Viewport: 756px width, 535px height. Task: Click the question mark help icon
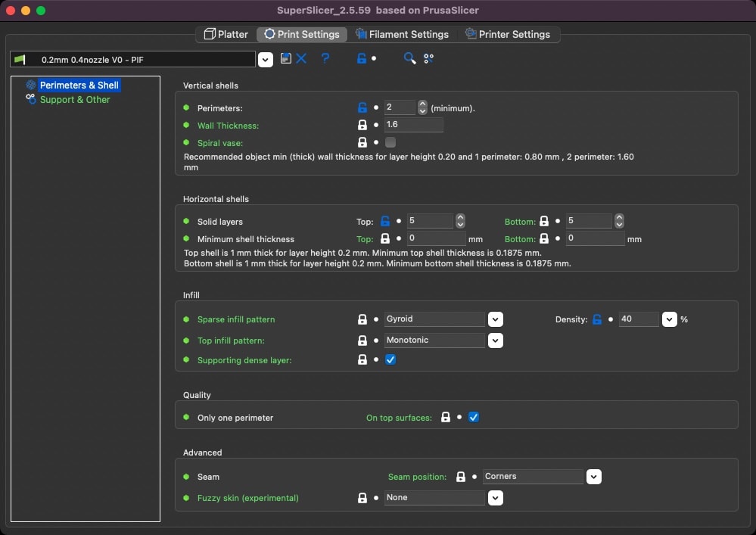pyautogui.click(x=325, y=58)
